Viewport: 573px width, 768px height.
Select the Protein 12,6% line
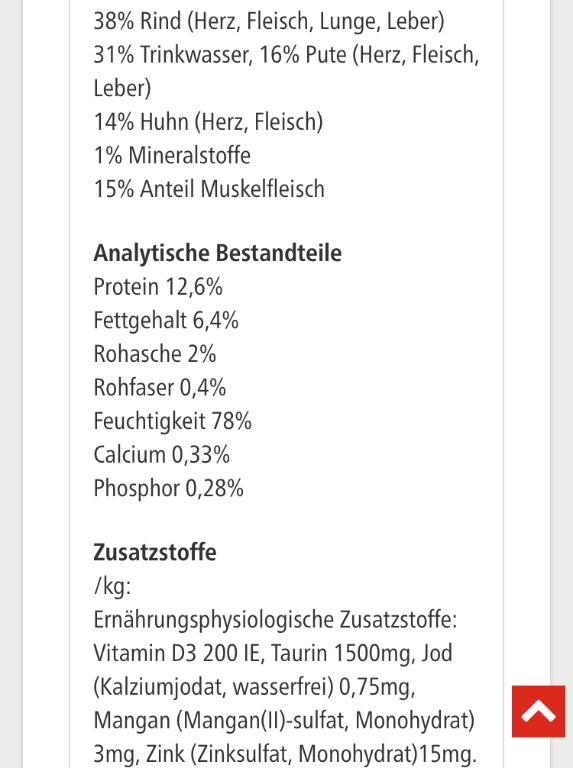point(158,287)
